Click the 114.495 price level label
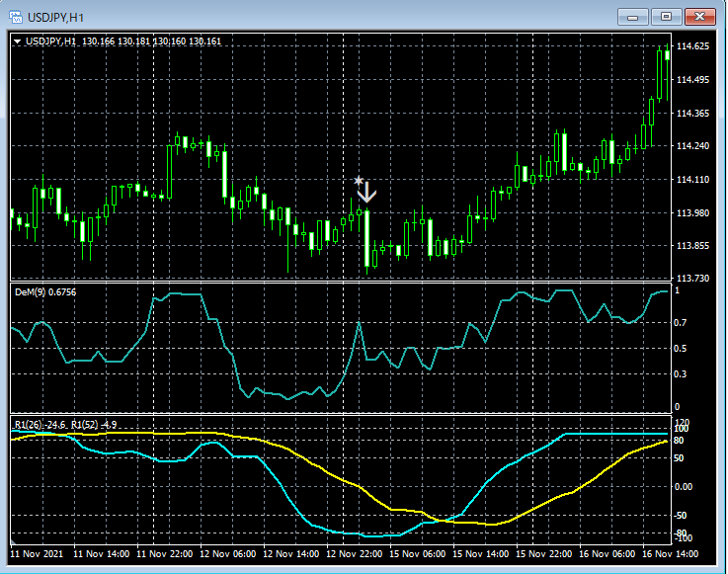 (x=693, y=80)
